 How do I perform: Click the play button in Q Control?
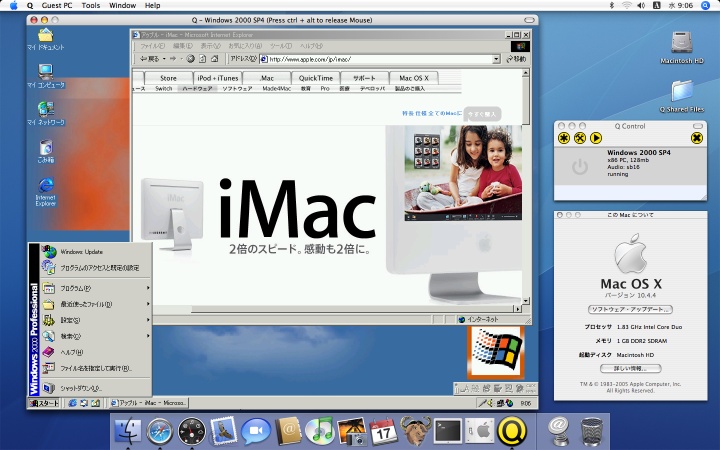click(x=596, y=138)
